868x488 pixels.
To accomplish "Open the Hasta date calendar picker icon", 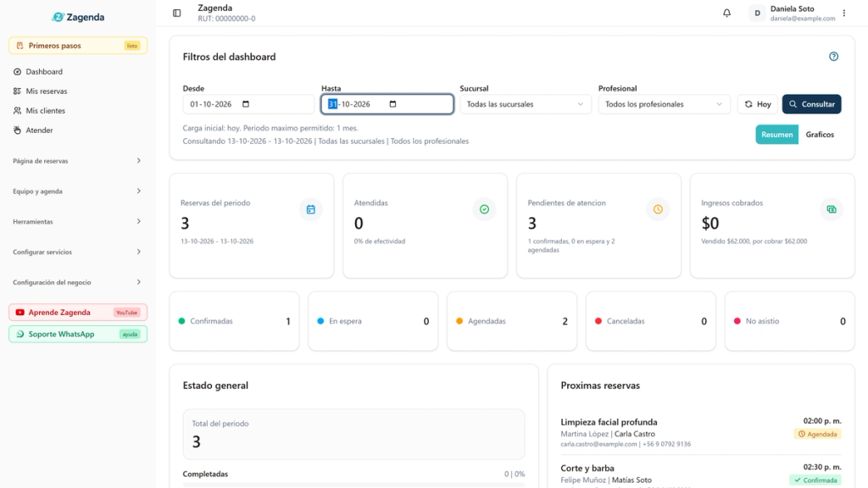I will pyautogui.click(x=392, y=104).
